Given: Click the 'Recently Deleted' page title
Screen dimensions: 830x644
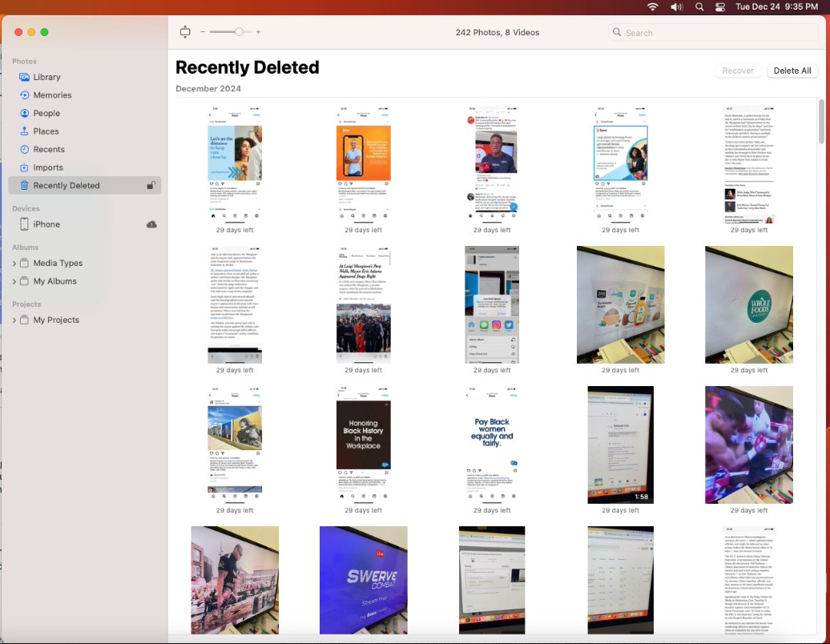Looking at the screenshot, I should (x=248, y=67).
